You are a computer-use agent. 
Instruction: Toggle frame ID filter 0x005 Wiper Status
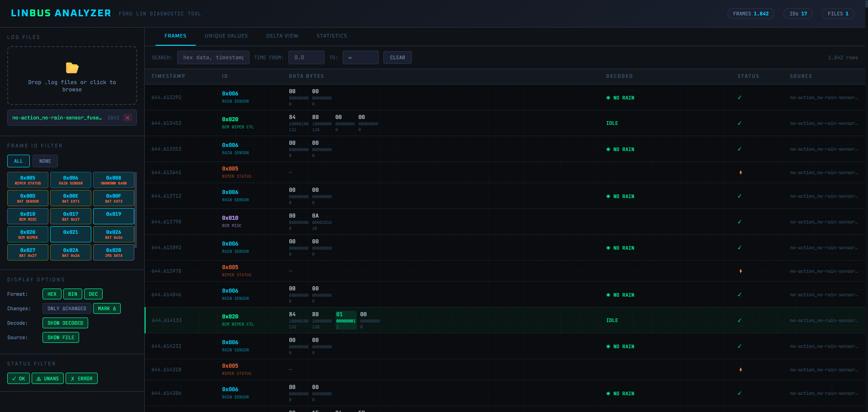tap(28, 180)
